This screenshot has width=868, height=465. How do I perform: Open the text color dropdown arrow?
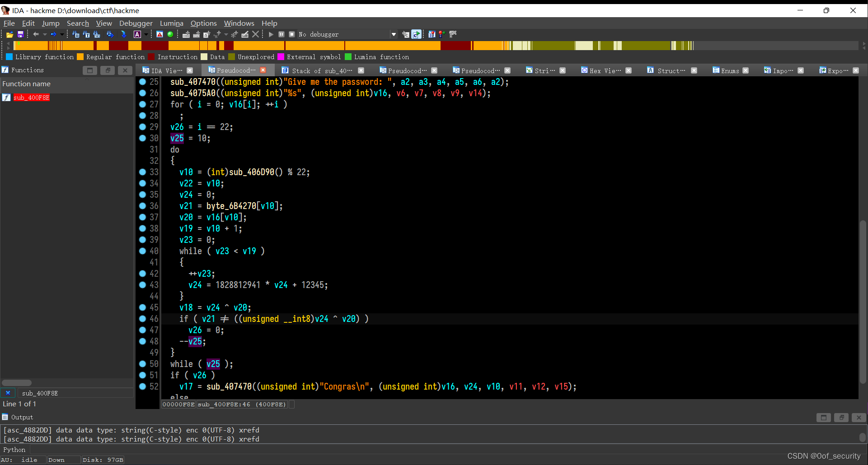coord(146,34)
